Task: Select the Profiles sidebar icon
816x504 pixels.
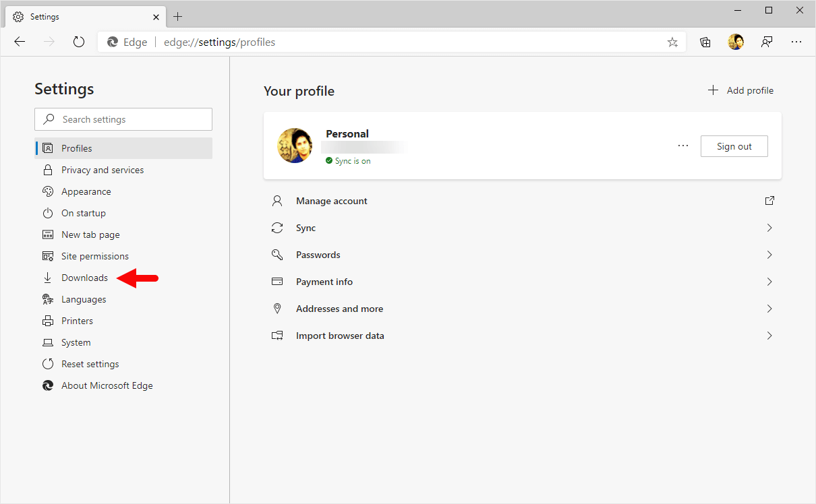Action: pyautogui.click(x=48, y=148)
